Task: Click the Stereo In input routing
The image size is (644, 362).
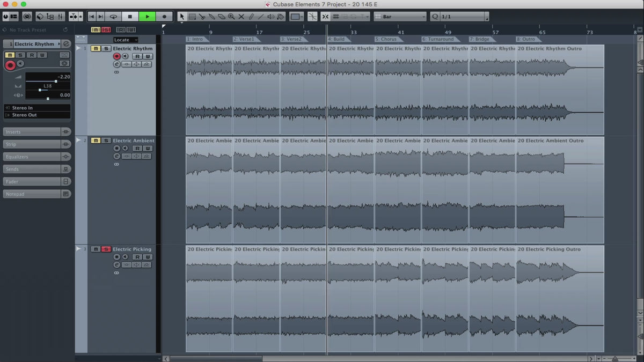Action: click(36, 108)
